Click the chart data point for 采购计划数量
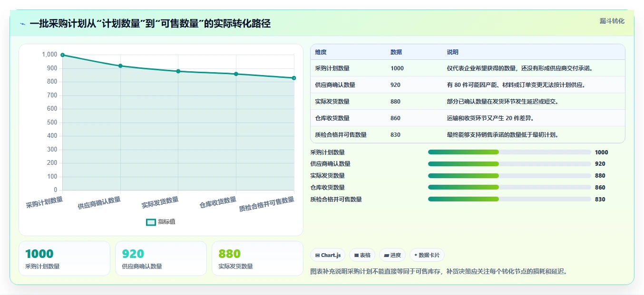 coord(62,55)
